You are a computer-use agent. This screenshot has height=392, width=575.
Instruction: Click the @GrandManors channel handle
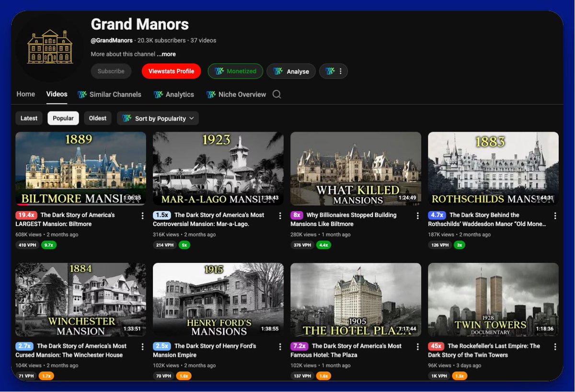[112, 41]
